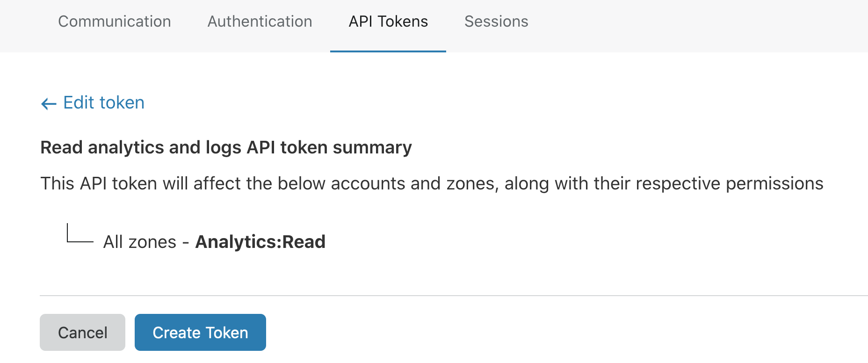Switch to the Authentication tab
The height and width of the screenshot is (363, 868).
pos(260,22)
